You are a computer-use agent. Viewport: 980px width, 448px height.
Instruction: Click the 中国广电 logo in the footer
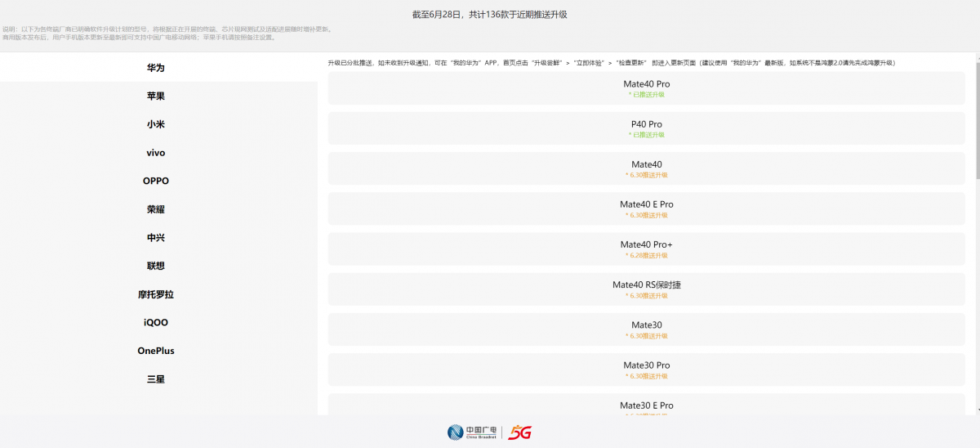pyautogui.click(x=472, y=432)
